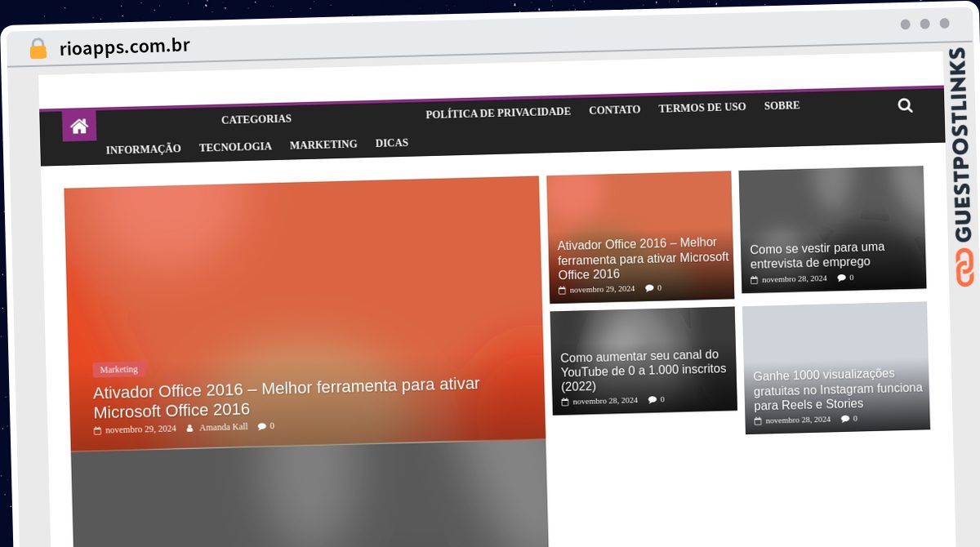The height and width of the screenshot is (547, 980).
Task: Open Como se vestir para entrevista article
Action: click(x=817, y=255)
